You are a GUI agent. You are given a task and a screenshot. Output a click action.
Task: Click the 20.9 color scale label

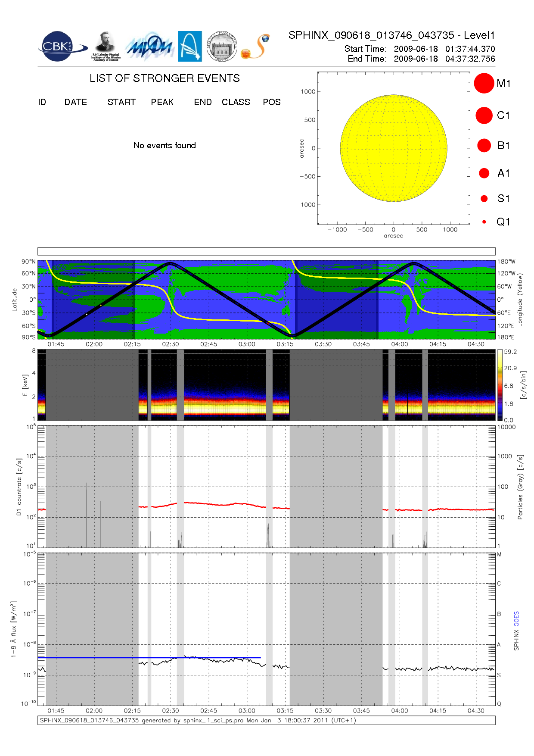(510, 368)
